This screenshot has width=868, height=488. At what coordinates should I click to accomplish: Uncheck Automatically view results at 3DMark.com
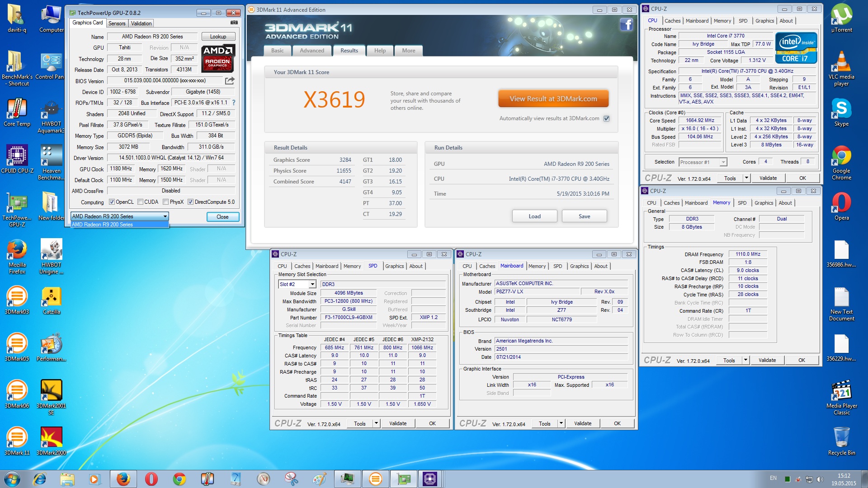[x=606, y=118]
